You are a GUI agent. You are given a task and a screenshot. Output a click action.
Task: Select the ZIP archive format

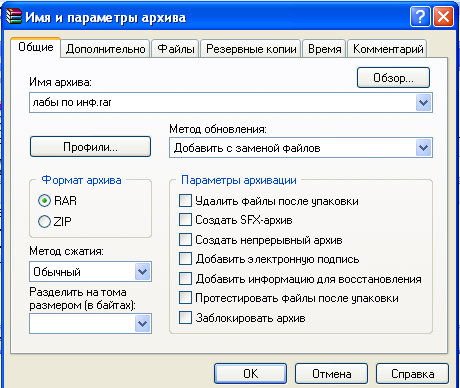coord(44,221)
